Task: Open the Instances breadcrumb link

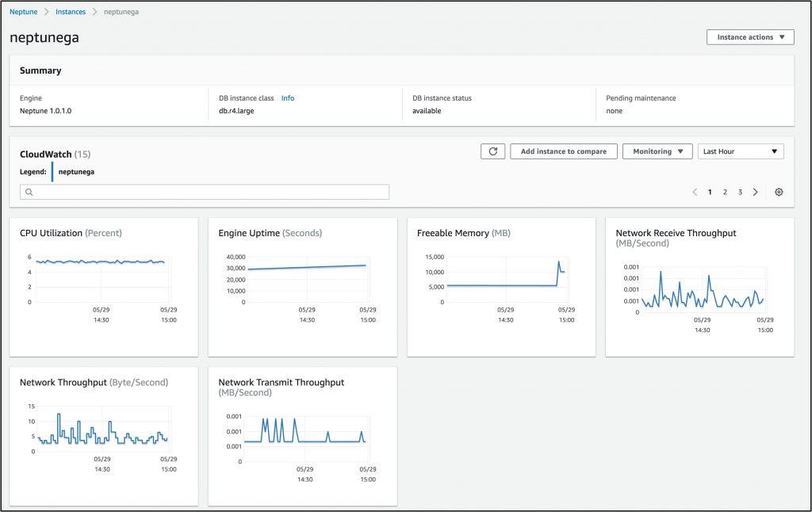Action: 71,11
